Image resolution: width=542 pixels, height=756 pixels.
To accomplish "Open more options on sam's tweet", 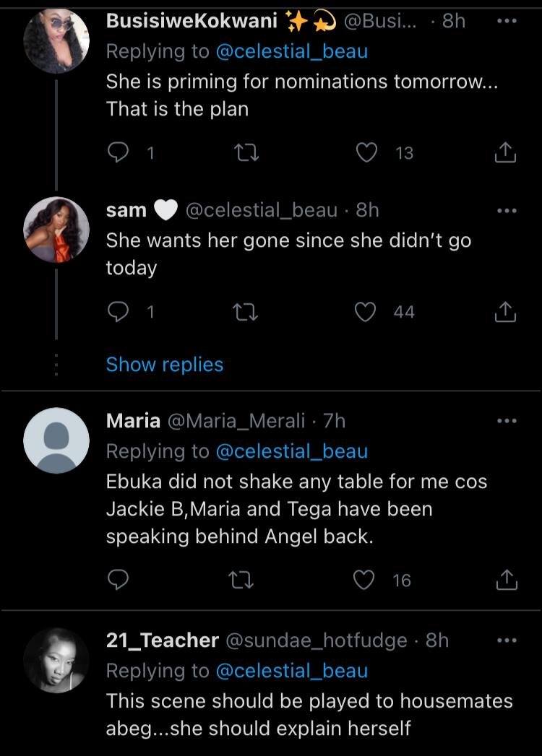I will pos(507,210).
